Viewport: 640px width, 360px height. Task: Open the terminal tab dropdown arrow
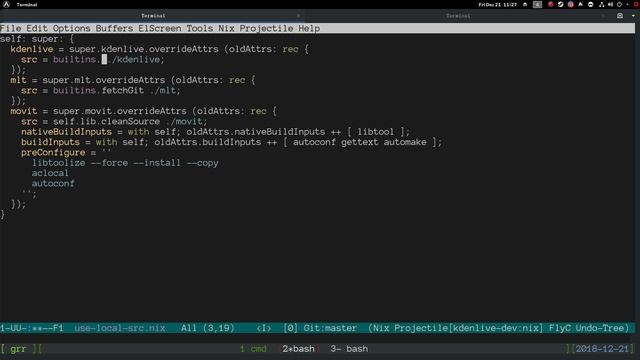click(x=633, y=16)
